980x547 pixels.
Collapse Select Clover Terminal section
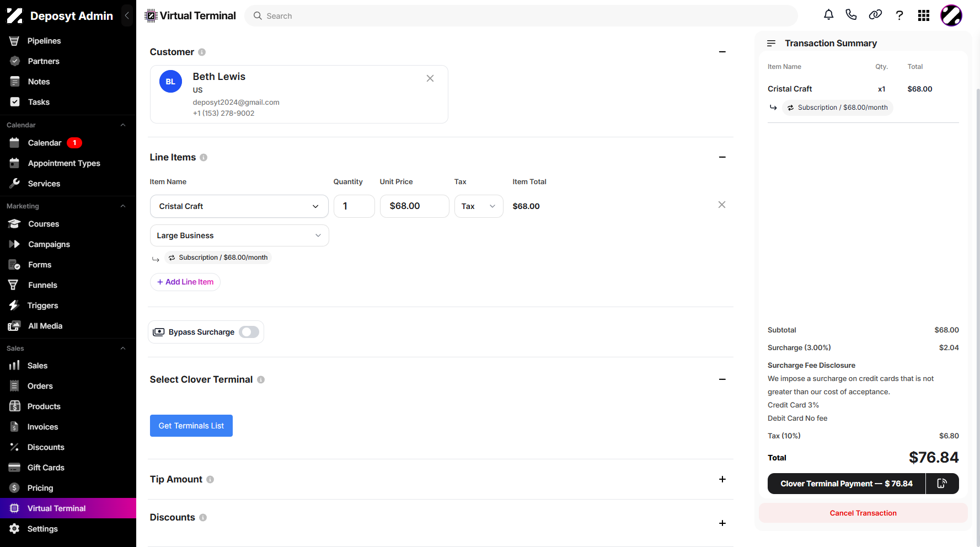click(x=722, y=379)
